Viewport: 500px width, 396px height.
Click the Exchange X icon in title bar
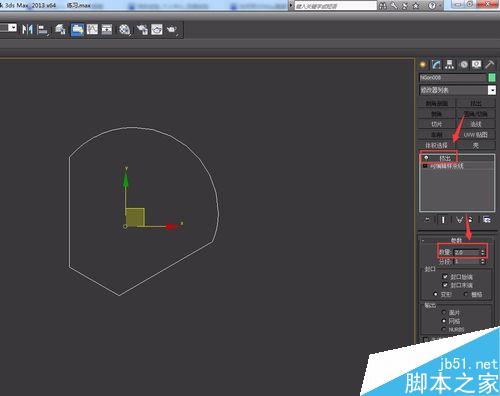[x=405, y=6]
